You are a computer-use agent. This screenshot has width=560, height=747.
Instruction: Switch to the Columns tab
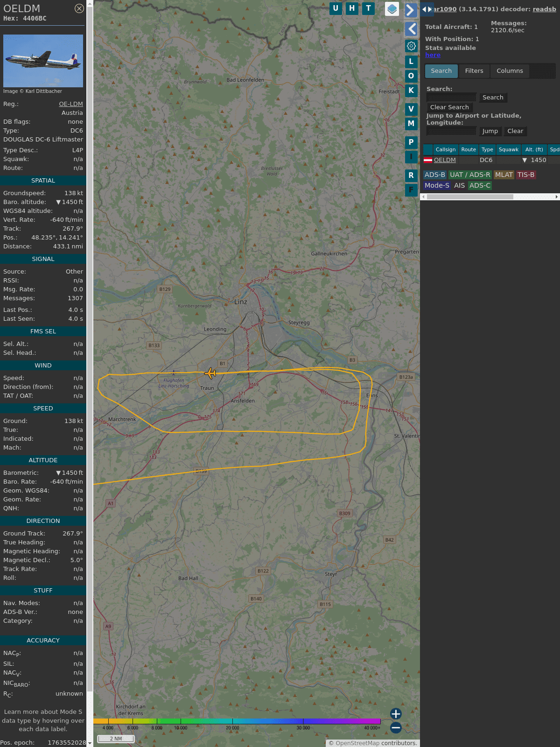[x=510, y=71]
